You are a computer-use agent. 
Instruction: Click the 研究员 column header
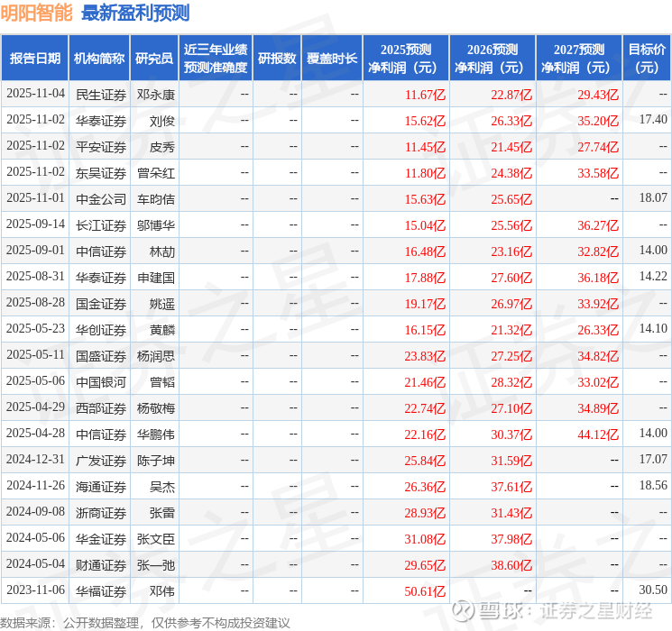tap(154, 59)
